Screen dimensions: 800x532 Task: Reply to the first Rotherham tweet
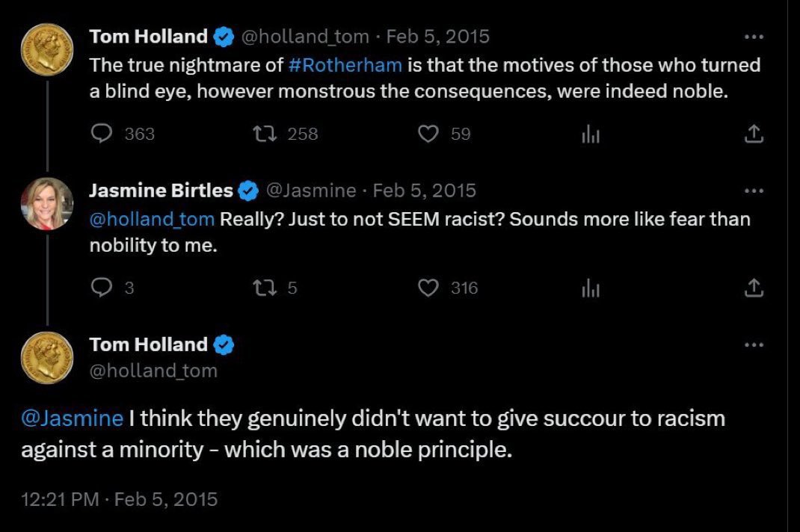(101, 134)
